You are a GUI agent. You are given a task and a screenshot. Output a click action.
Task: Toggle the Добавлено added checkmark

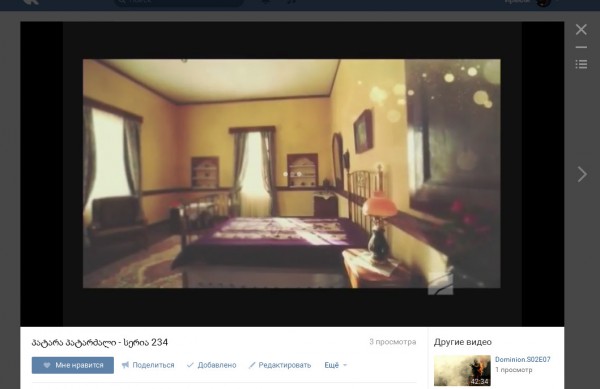click(x=212, y=365)
